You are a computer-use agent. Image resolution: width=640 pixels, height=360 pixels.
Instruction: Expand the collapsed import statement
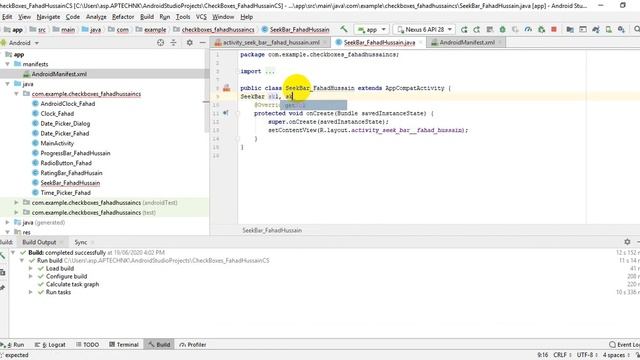[x=270, y=71]
